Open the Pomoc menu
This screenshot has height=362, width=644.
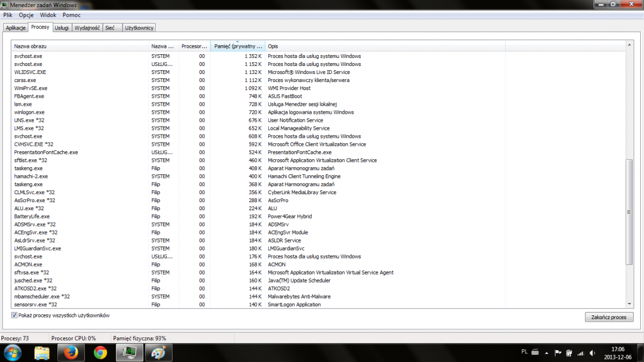[71, 15]
